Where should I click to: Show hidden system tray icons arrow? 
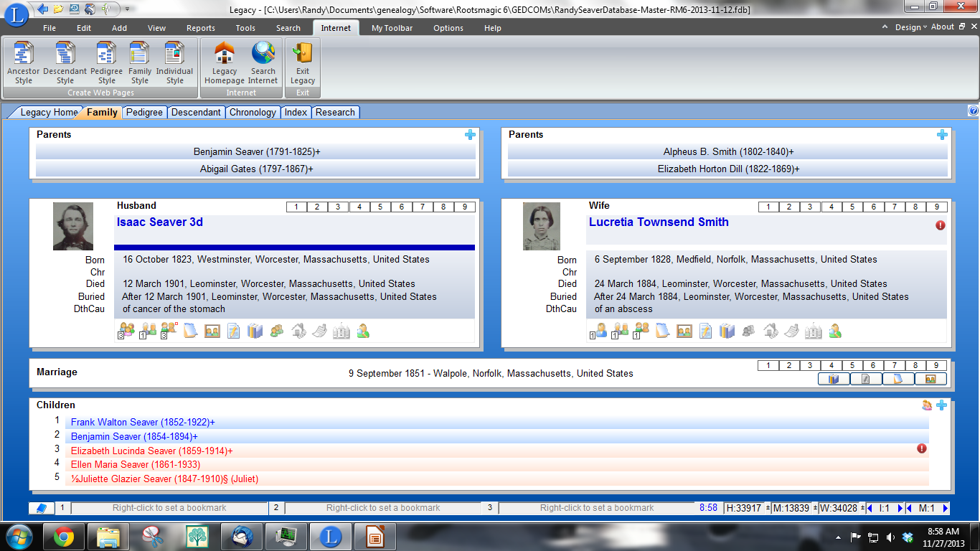point(839,537)
